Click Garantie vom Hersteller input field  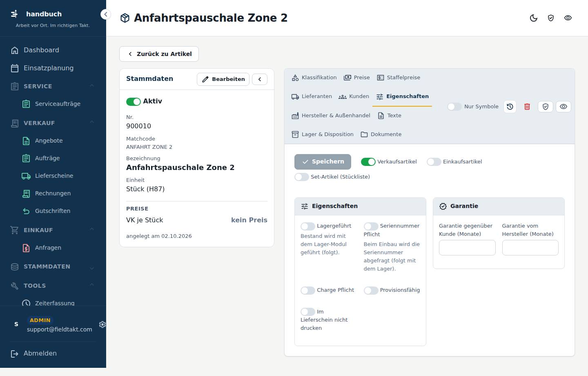point(530,248)
